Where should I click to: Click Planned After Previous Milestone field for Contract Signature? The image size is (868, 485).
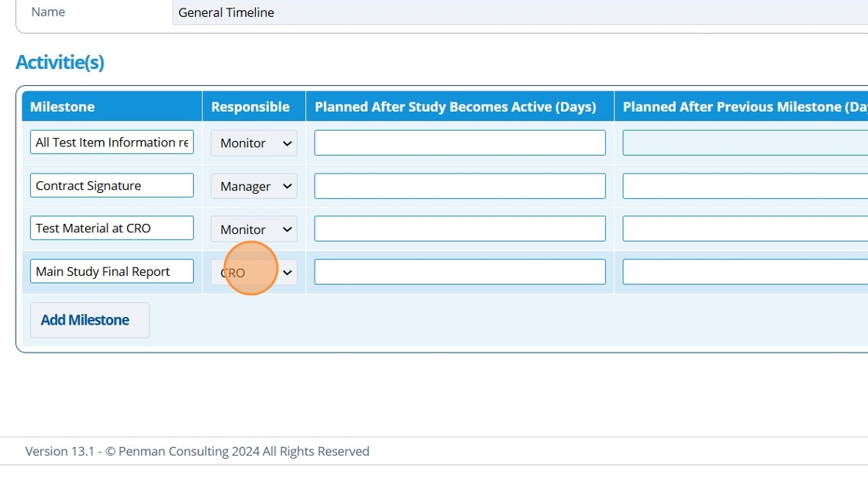click(x=744, y=186)
